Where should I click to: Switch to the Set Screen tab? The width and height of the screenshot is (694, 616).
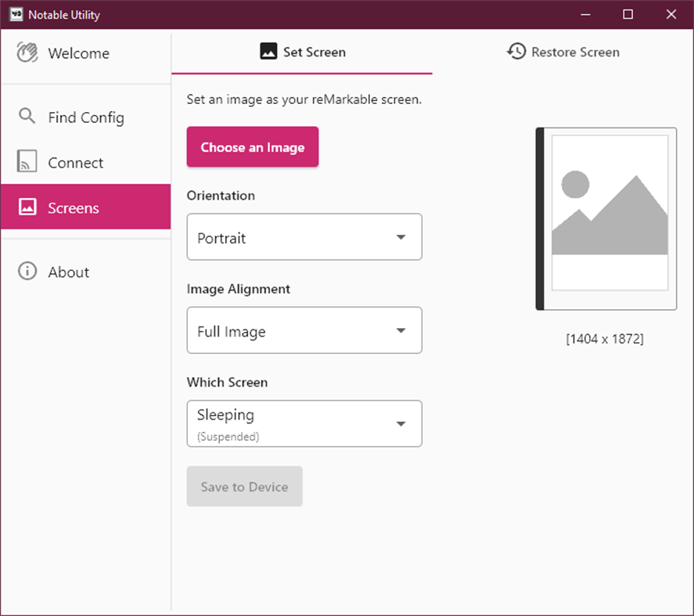(x=302, y=52)
